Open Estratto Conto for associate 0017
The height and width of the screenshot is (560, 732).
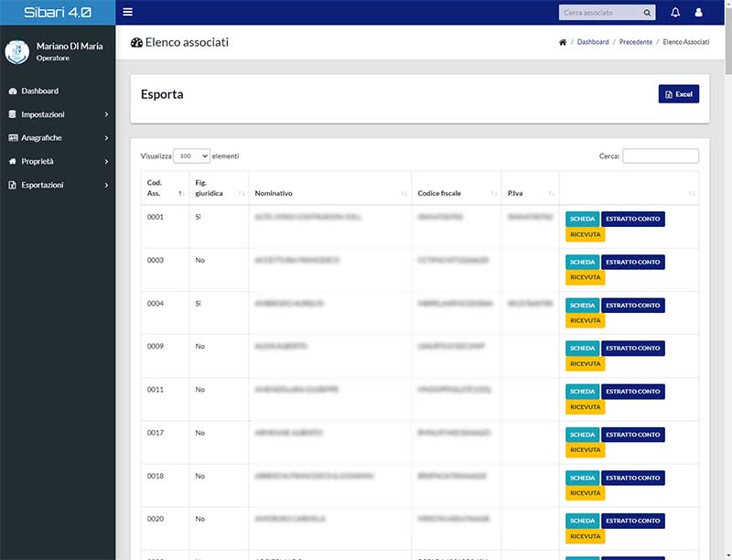pyautogui.click(x=633, y=435)
